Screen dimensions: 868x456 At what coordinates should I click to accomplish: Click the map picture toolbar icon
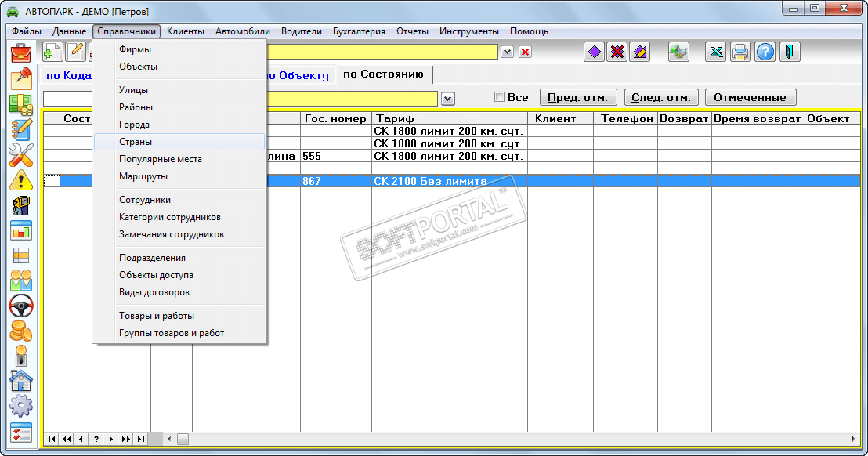pos(678,52)
